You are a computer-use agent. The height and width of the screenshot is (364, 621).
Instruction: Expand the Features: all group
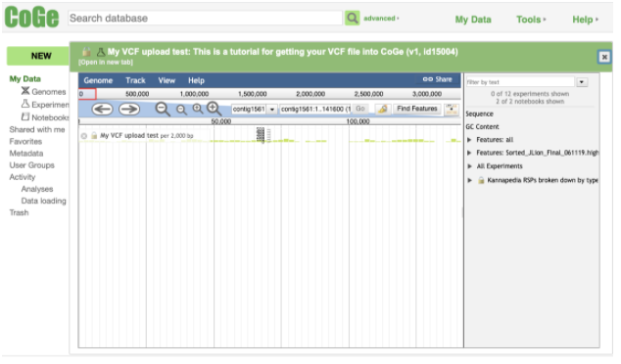point(469,140)
